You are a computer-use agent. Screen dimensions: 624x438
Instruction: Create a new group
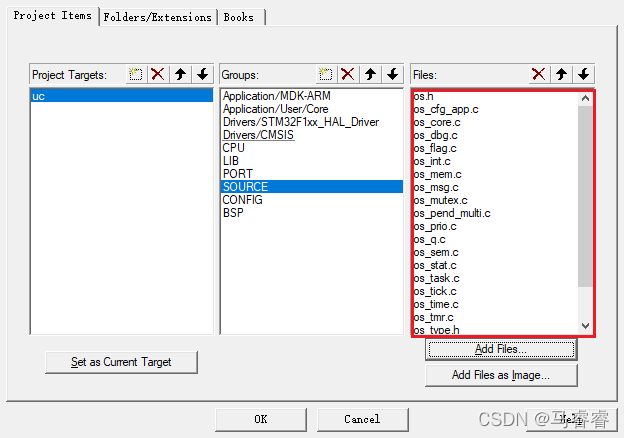click(326, 74)
